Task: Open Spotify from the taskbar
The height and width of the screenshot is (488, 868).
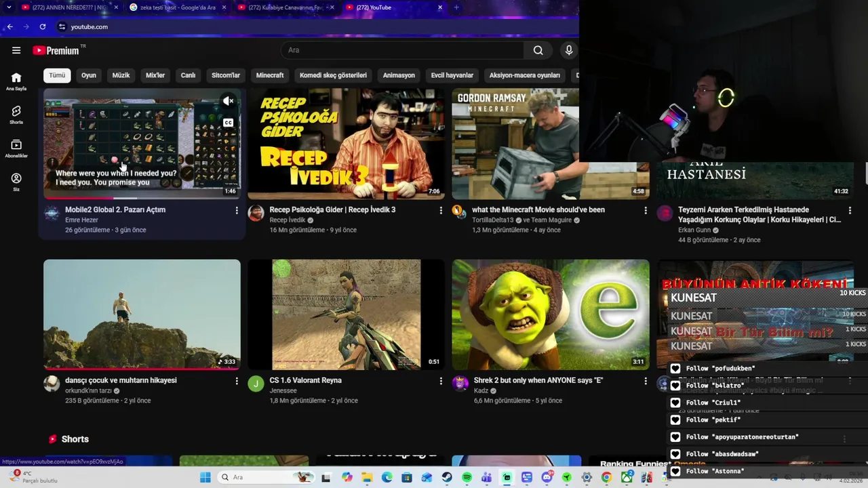Action: (x=467, y=478)
